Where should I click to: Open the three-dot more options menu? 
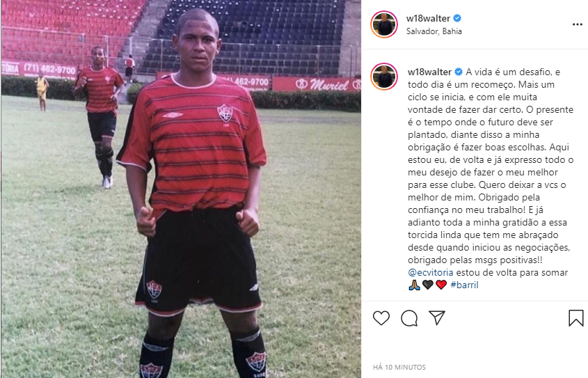pos(577,24)
